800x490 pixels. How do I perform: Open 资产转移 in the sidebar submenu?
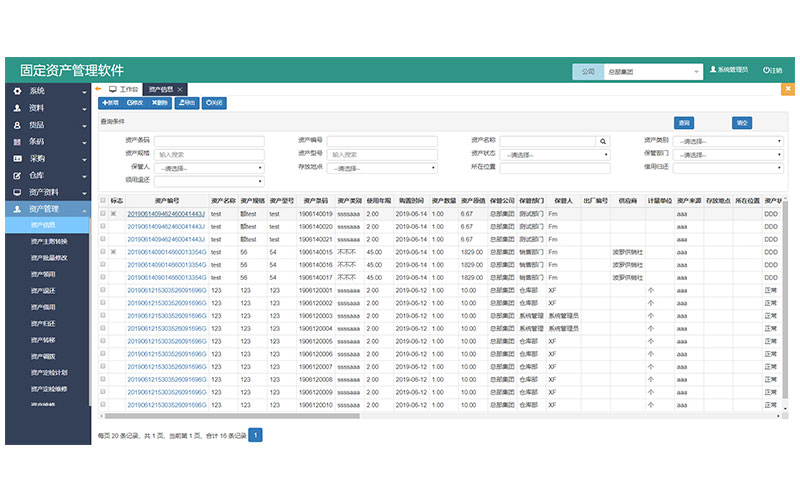pos(43,339)
